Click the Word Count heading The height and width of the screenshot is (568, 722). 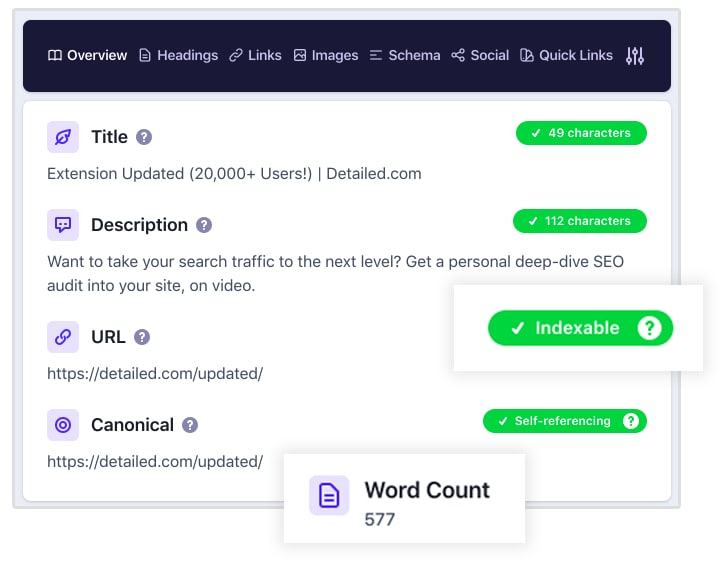[427, 490]
